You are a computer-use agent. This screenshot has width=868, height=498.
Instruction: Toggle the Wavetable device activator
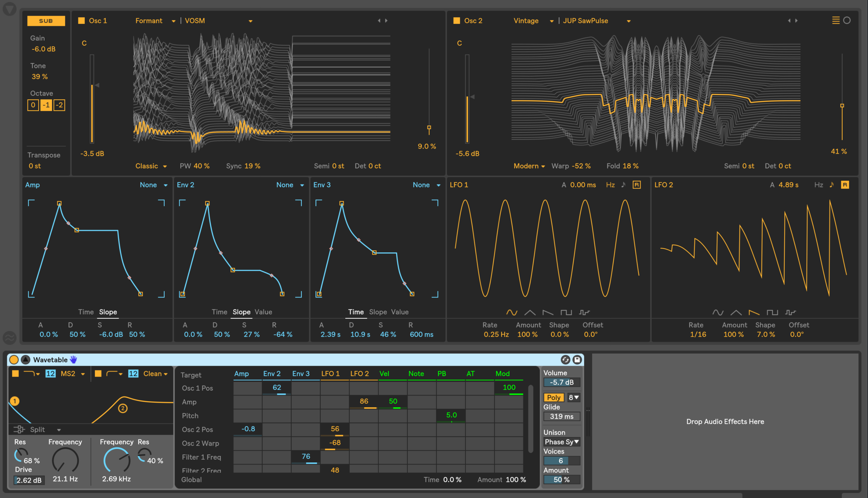14,360
